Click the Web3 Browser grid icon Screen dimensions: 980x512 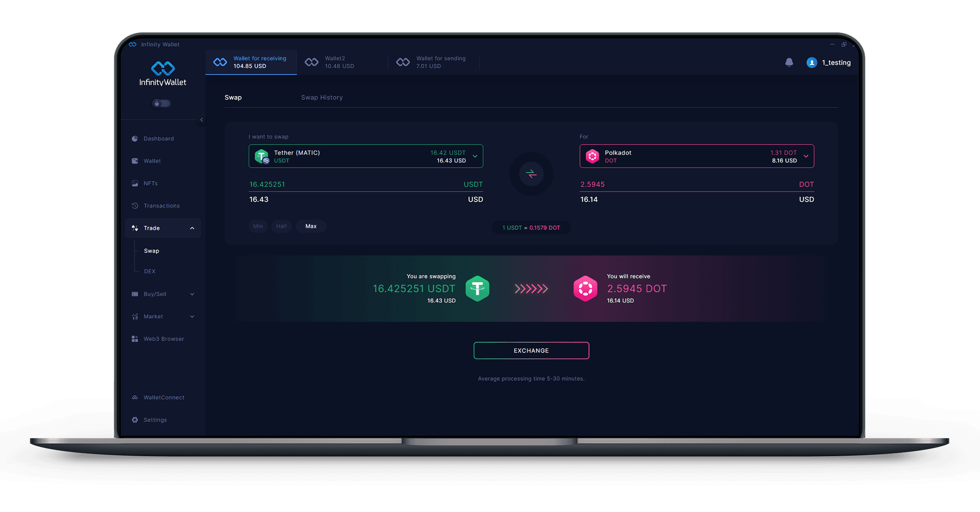coord(135,339)
